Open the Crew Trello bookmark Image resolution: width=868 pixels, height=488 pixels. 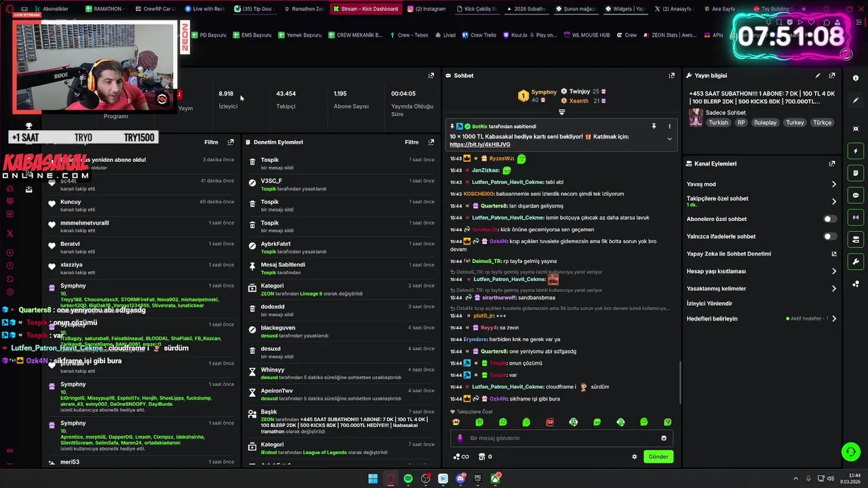point(479,35)
